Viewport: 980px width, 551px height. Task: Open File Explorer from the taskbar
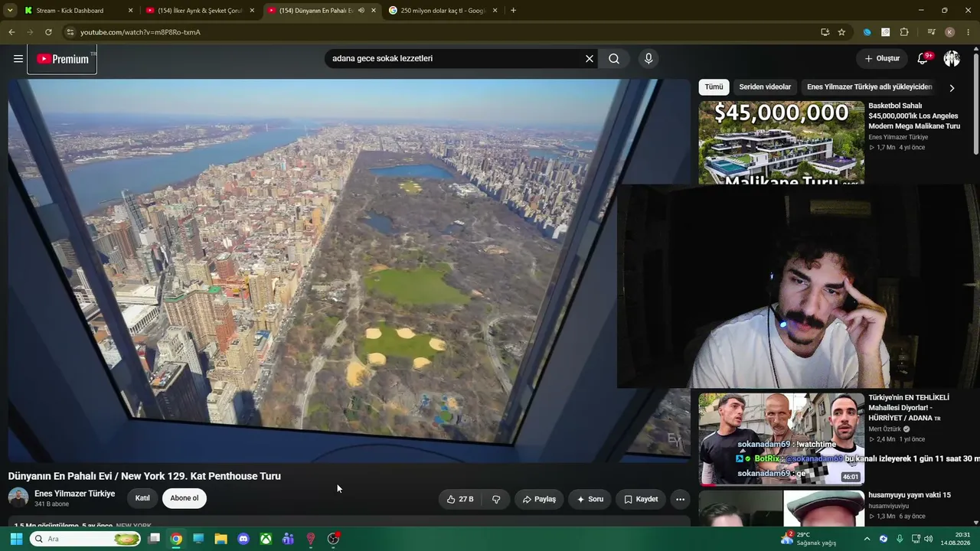pyautogui.click(x=220, y=539)
